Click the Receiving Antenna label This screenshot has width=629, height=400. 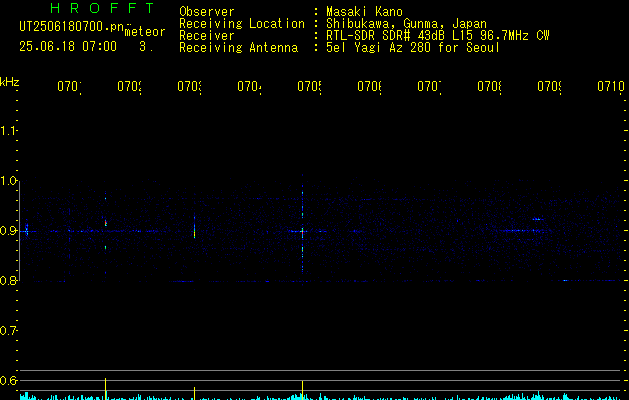pos(238,48)
